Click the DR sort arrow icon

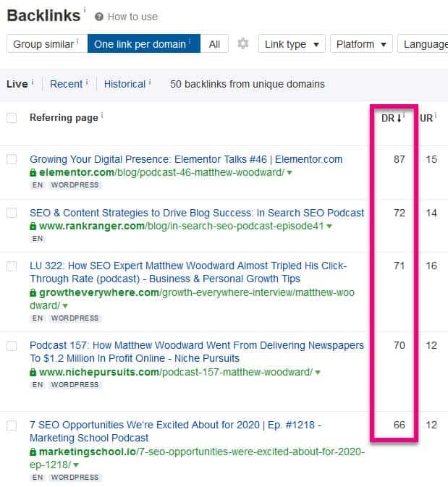pos(400,118)
